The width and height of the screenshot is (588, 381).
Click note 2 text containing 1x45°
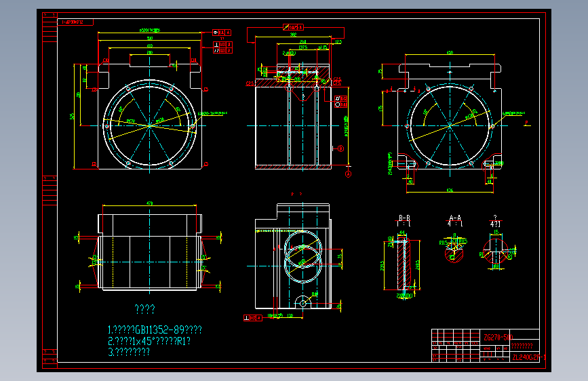click(x=149, y=341)
